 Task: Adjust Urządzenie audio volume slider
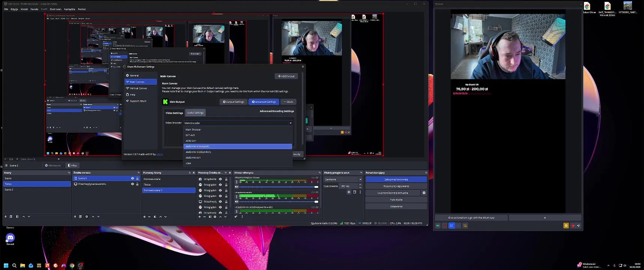coord(279,201)
